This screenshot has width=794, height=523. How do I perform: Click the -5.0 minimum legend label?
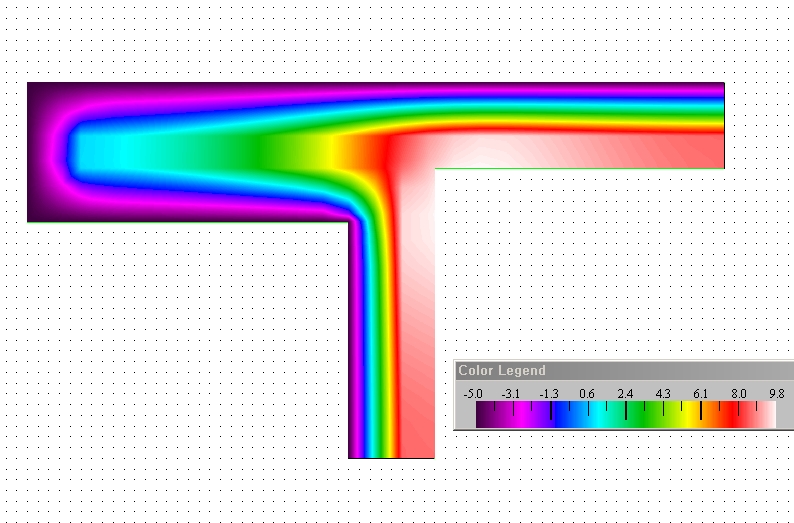[x=474, y=394]
